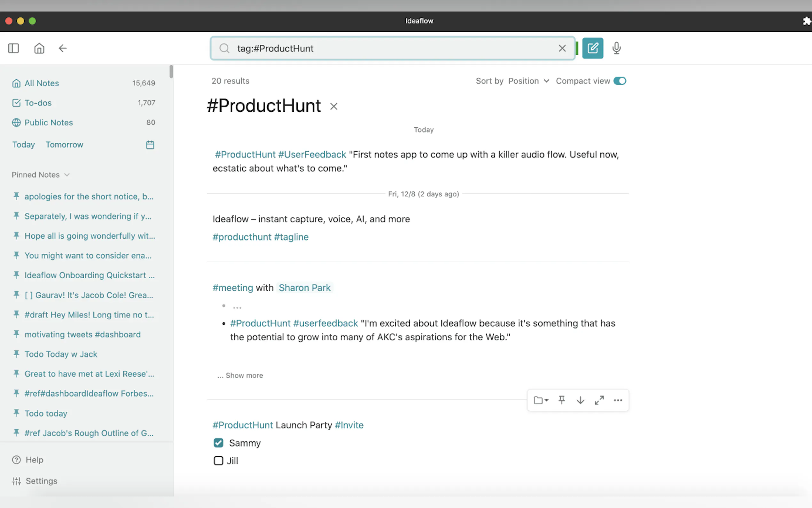
Task: Click the To-dos checkbox icon
Action: 16,103
